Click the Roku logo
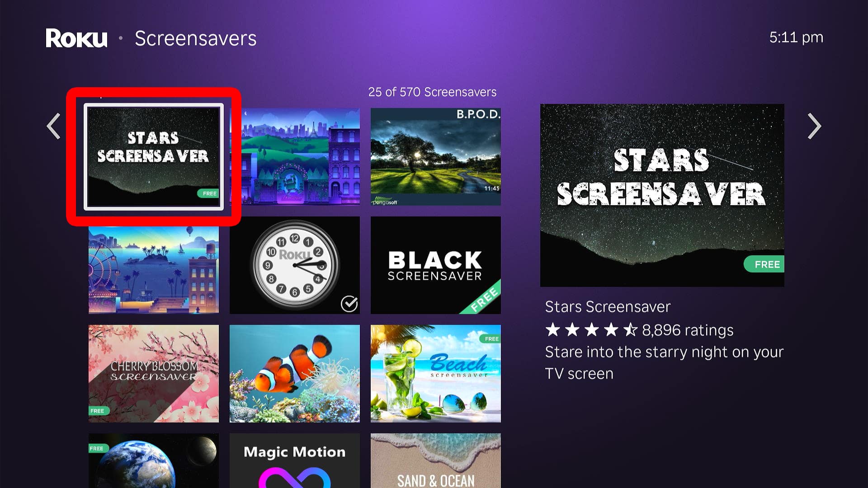Screen dimensions: 868x488 pyautogui.click(x=76, y=38)
